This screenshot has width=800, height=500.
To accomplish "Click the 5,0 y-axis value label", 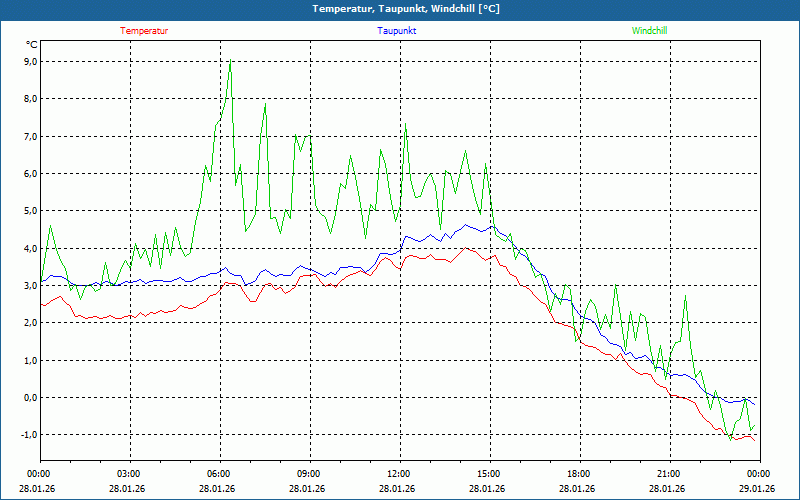I will [29, 211].
